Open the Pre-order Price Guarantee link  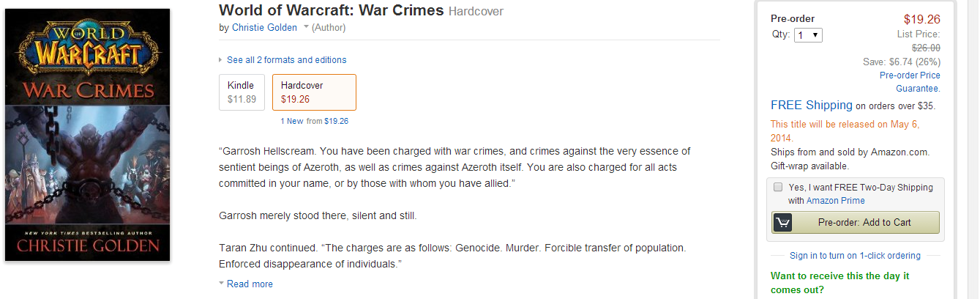tap(910, 81)
